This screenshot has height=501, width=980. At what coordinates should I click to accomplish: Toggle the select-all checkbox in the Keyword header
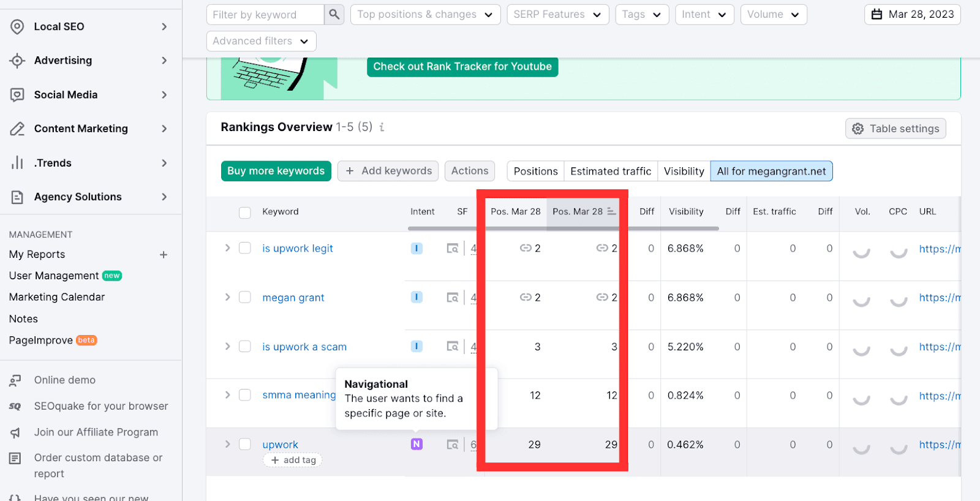click(245, 213)
